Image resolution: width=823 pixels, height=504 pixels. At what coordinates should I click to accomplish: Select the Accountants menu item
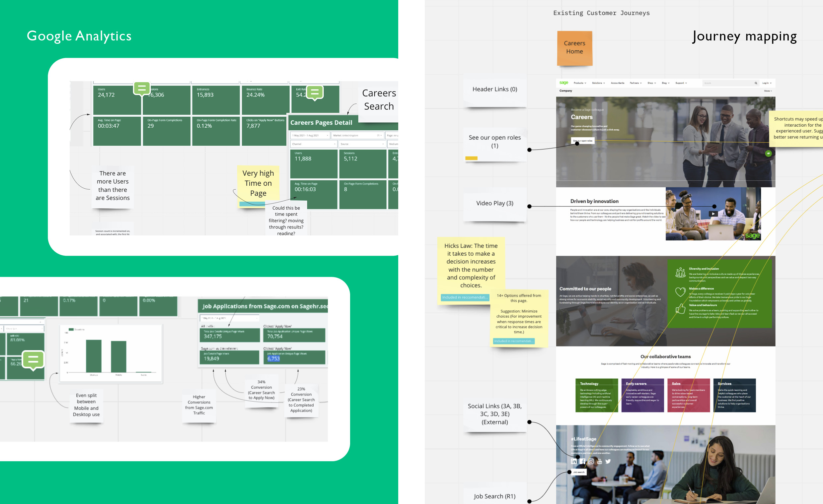pos(617,83)
